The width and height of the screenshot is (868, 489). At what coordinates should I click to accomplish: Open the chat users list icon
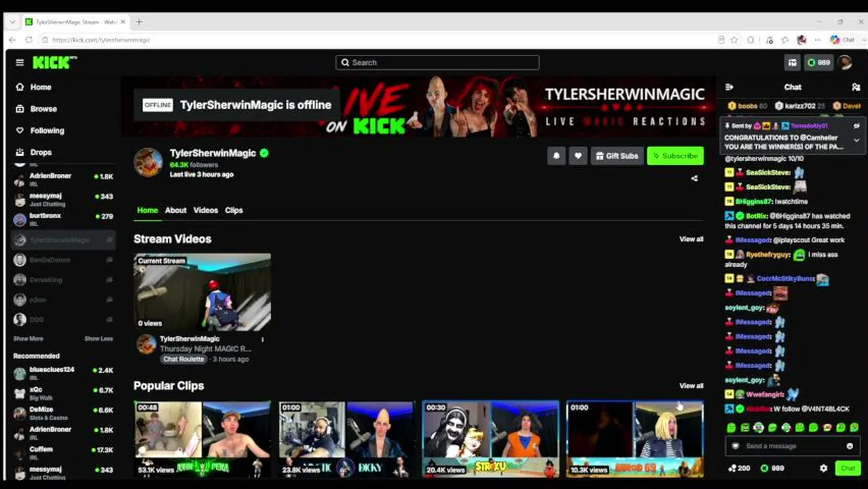[x=856, y=87]
